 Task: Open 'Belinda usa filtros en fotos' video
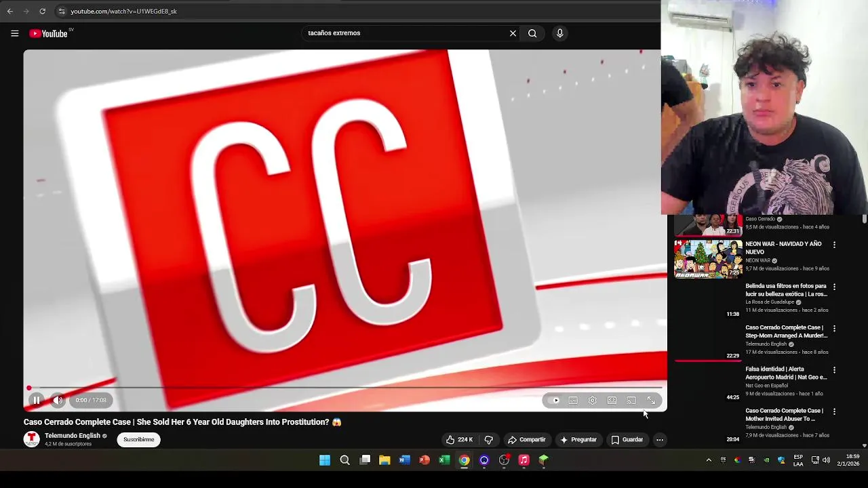coord(786,290)
